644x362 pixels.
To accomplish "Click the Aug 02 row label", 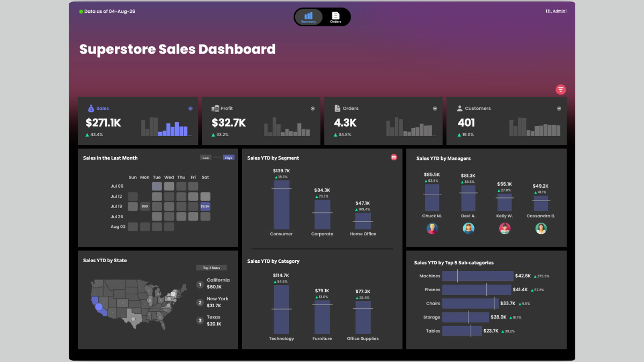I will coord(117,227).
